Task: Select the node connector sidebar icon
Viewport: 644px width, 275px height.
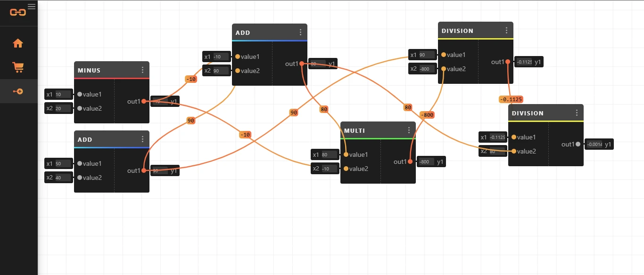Action: [18, 91]
